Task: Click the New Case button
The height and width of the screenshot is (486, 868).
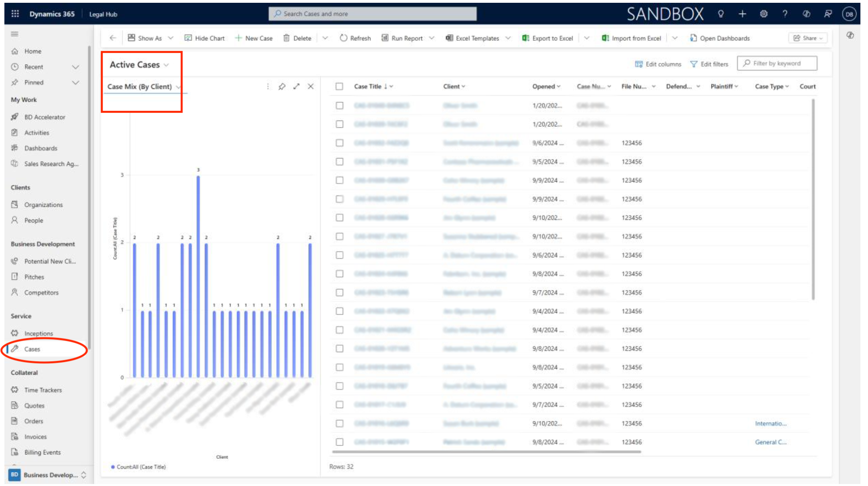Action: tap(254, 38)
